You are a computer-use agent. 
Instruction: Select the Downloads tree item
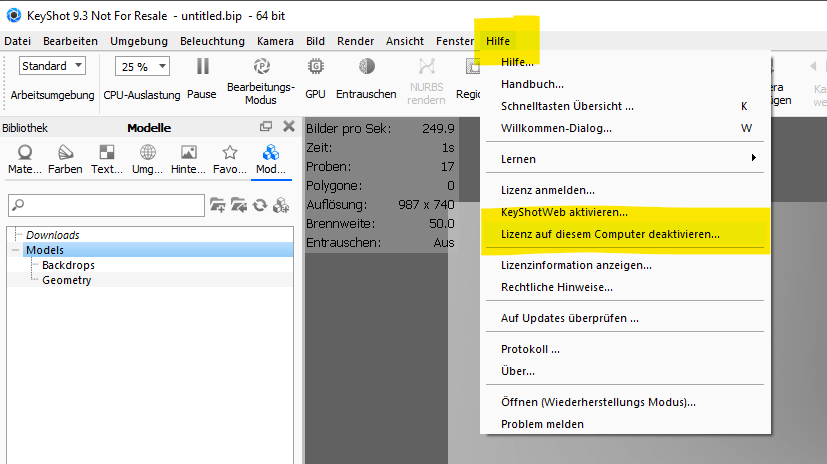pos(53,235)
